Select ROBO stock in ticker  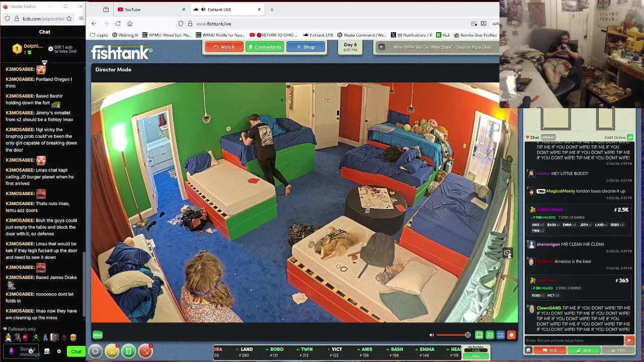[274, 352]
